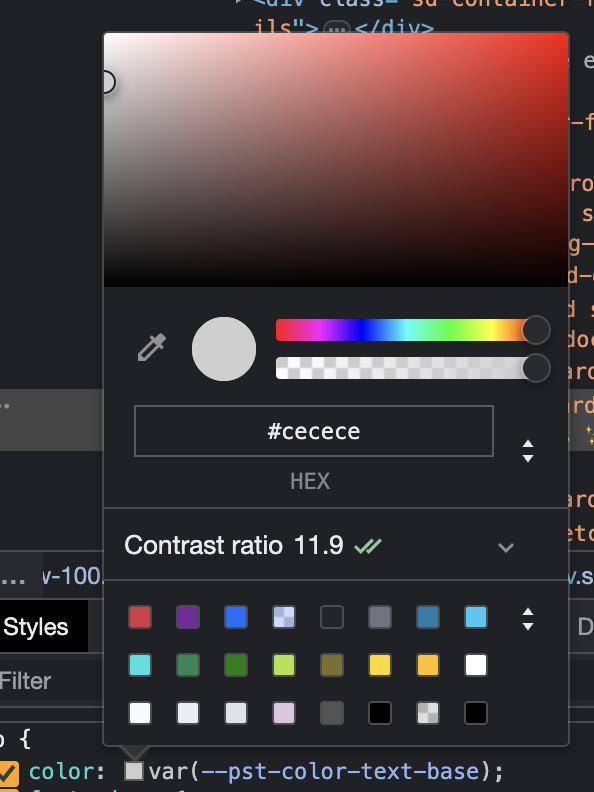Select the black swatch beside dark gray
This screenshot has width=594, height=792.
click(380, 713)
